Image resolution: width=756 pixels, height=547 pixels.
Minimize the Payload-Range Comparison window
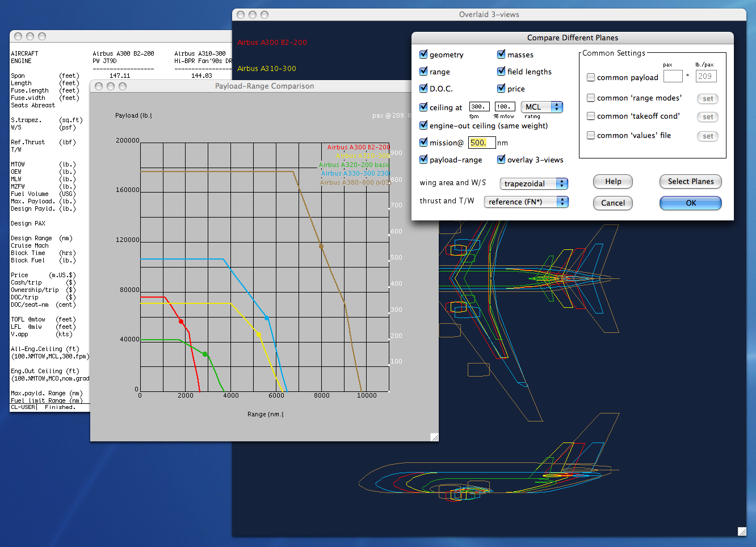click(x=111, y=86)
